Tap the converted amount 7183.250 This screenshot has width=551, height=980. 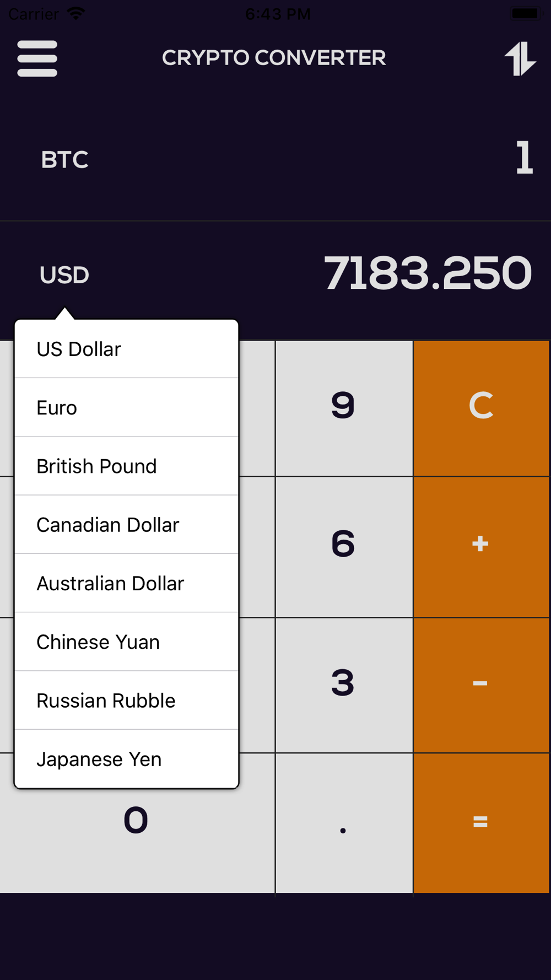tap(428, 273)
